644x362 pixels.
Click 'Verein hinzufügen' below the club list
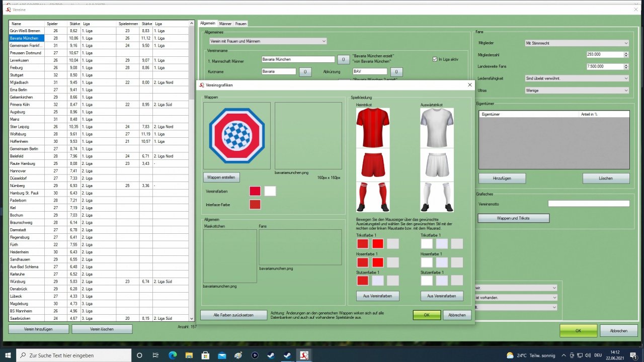click(x=38, y=329)
